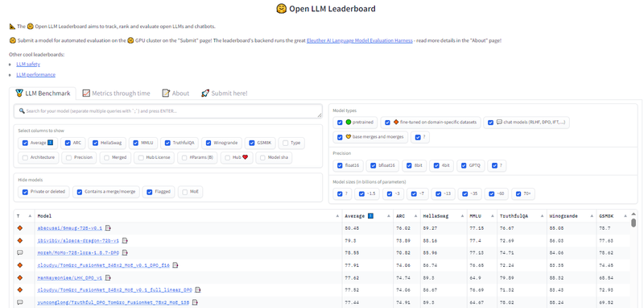This screenshot has height=308, width=644.
Task: Click the icon after yunconglong Truthful_DPO_TomGrc_FusionNet model
Action: click(195, 302)
